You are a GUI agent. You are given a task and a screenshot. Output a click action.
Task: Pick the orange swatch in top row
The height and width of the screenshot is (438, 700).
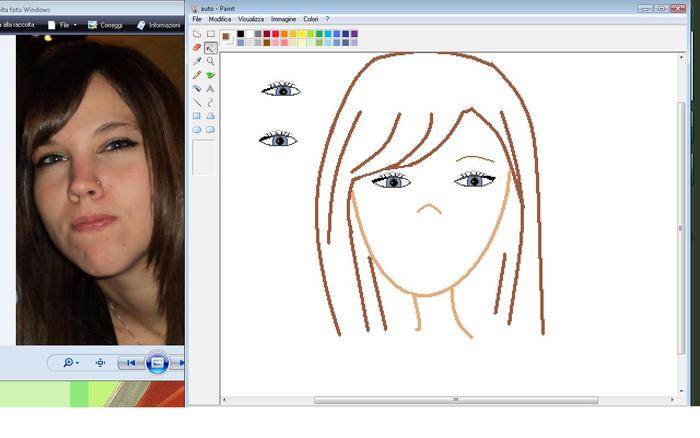(284, 34)
